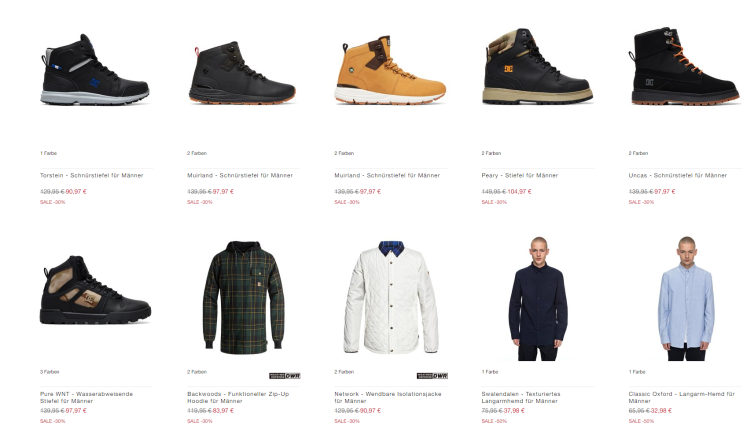Open the Uncas boot with orange laces
Image resolution: width=750 pixels, height=436 pixels.
(685, 66)
